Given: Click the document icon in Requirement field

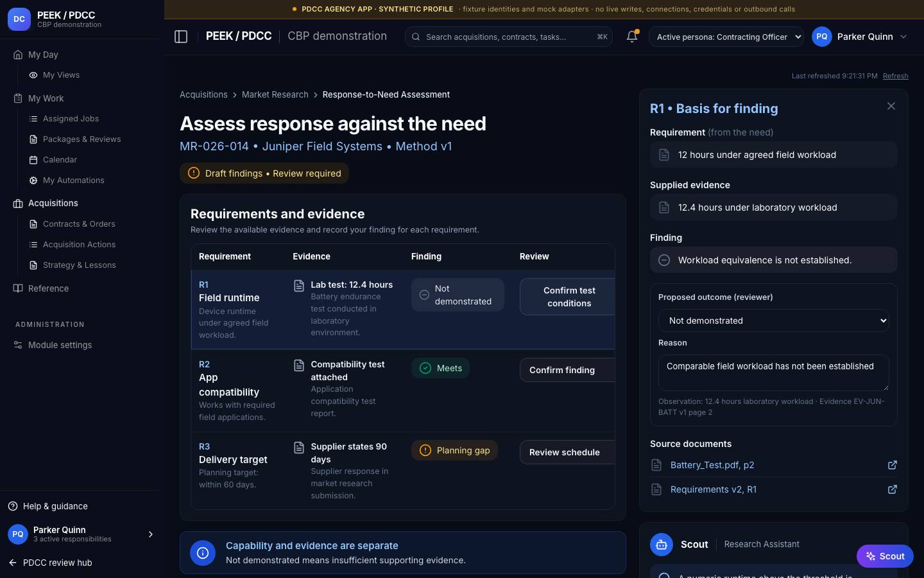Looking at the screenshot, I should click(x=664, y=155).
